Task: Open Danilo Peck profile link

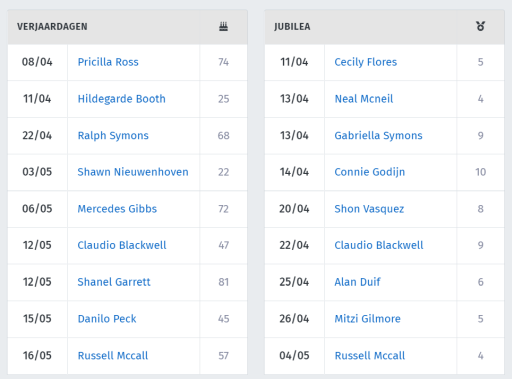Action: coord(107,319)
